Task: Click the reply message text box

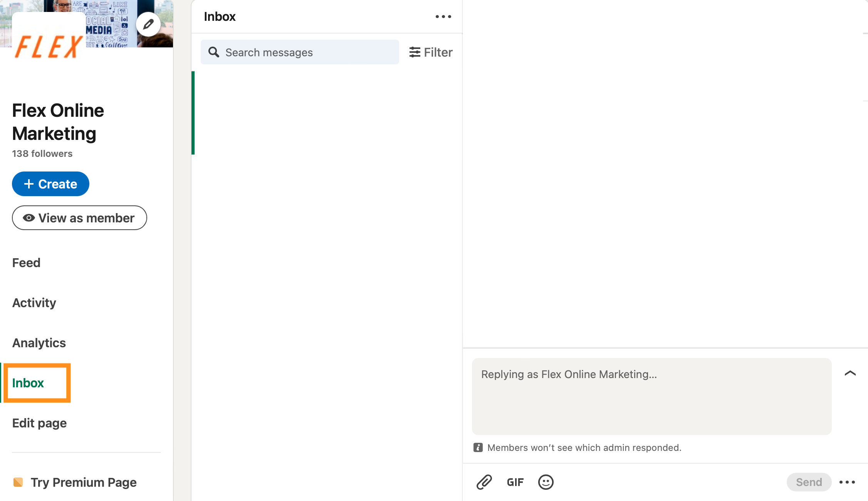Action: (651, 396)
